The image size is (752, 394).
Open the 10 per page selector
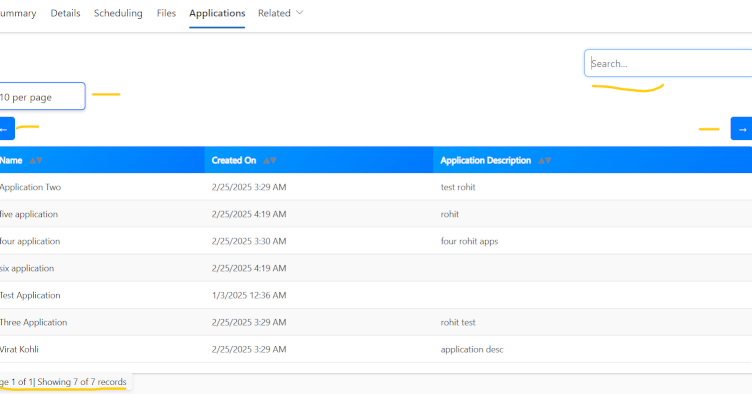pyautogui.click(x=42, y=96)
